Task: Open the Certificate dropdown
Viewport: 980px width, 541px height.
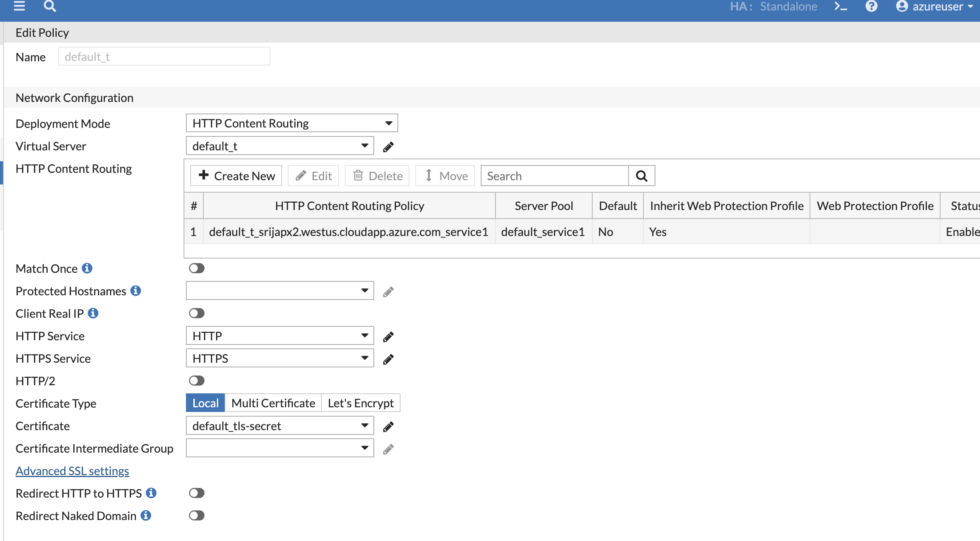Action: coord(280,426)
